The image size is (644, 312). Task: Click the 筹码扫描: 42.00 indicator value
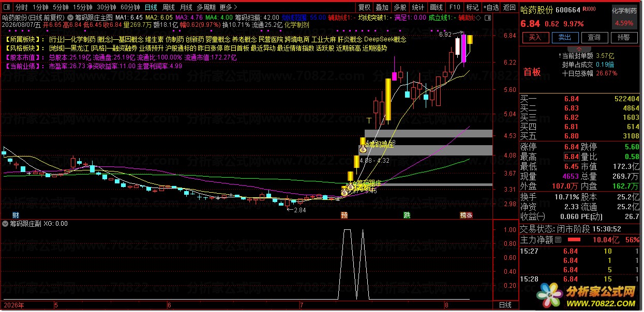coord(257,17)
